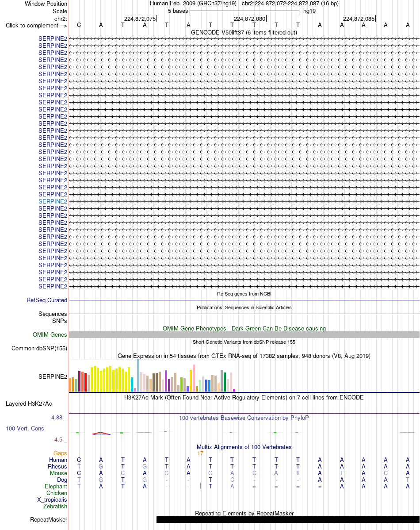
Task: Click the Sequences track label
Action: tap(53, 314)
